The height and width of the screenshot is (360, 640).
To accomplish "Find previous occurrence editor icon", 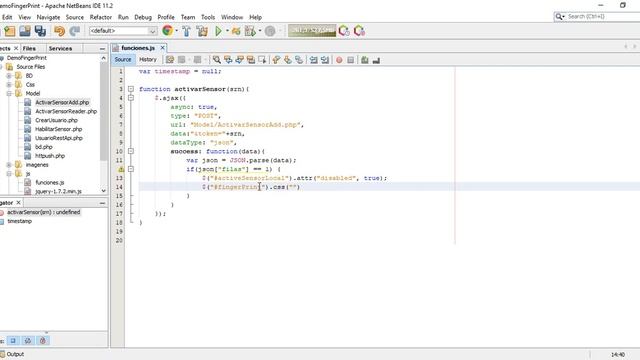I will point(228,60).
